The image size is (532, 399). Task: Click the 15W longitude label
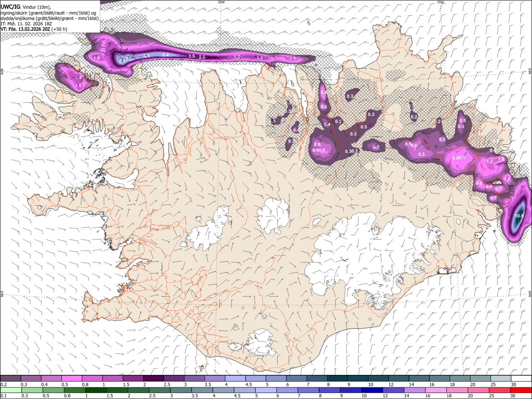point(440,2)
